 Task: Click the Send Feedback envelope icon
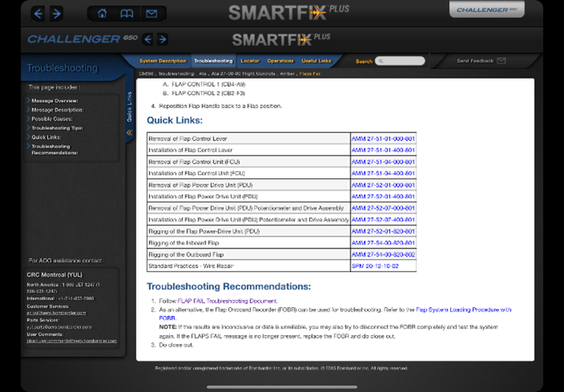[501, 61]
